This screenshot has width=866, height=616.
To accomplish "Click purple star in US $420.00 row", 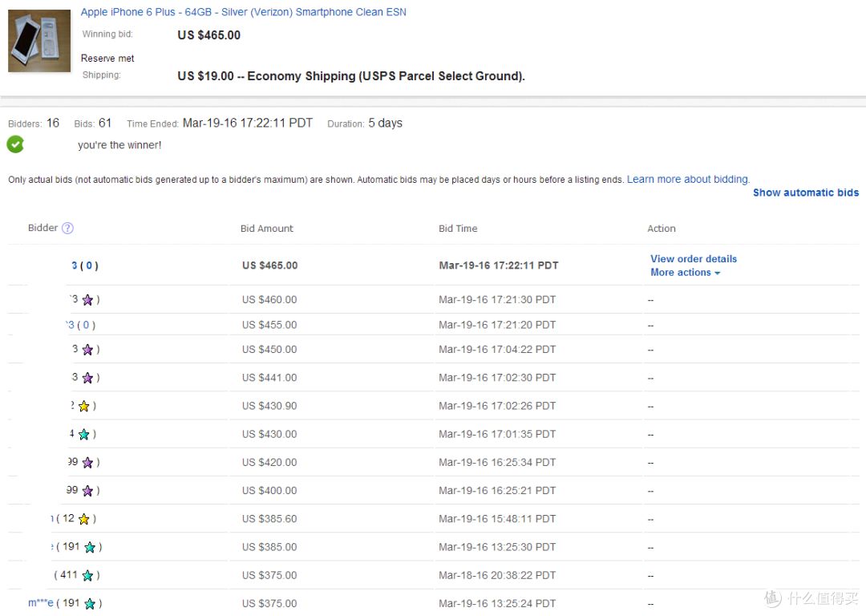I will (87, 463).
